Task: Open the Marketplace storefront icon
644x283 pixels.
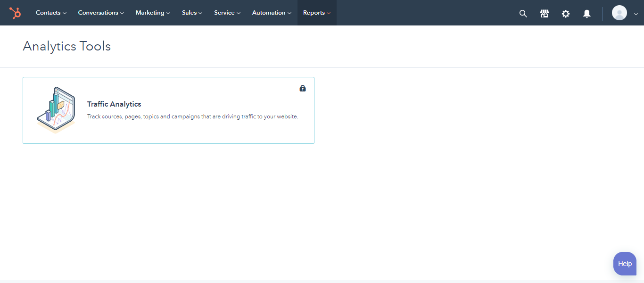Action: (x=544, y=13)
